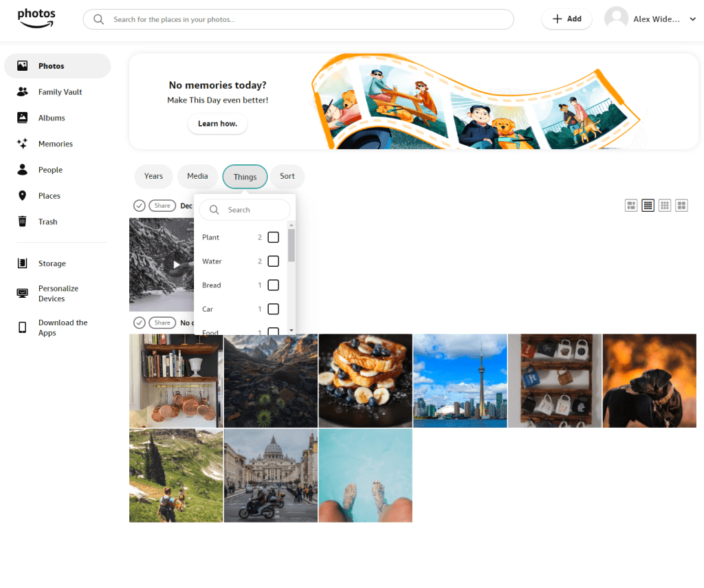704x588 pixels.
Task: Open the St. Peter's Basilica street photo
Action: (271, 475)
